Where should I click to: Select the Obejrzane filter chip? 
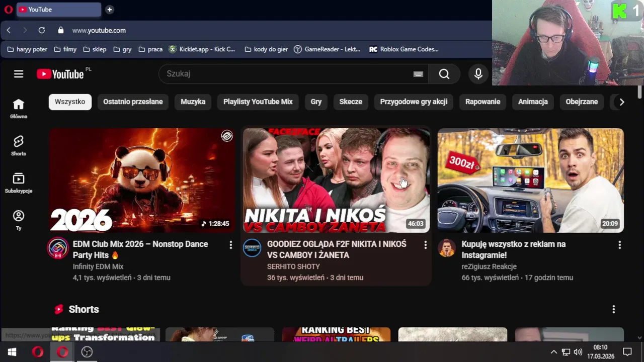coord(582,102)
